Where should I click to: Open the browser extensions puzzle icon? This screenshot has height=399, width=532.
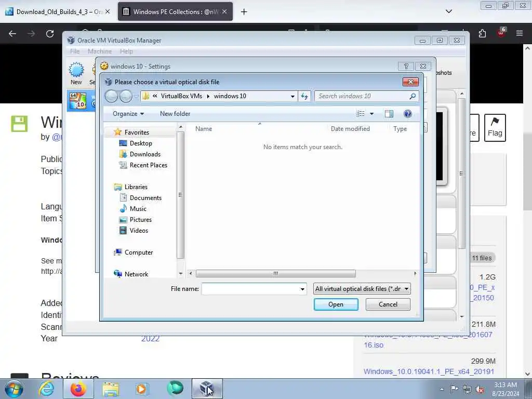point(482,33)
